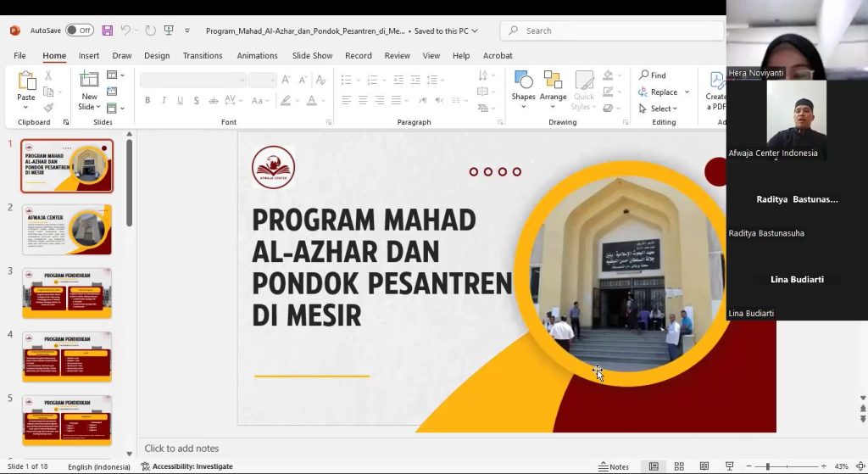Click the font color button
The image size is (868, 474).
[312, 100]
